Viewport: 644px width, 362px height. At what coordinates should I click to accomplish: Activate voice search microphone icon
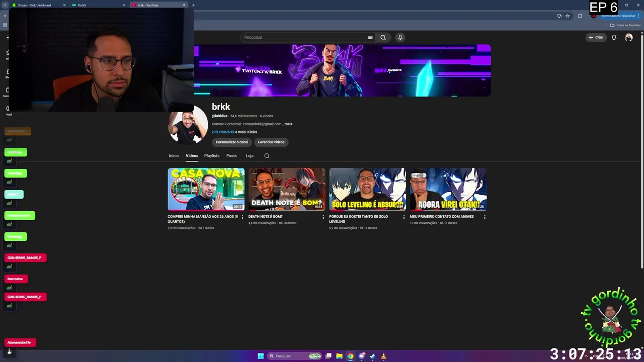(400, 37)
